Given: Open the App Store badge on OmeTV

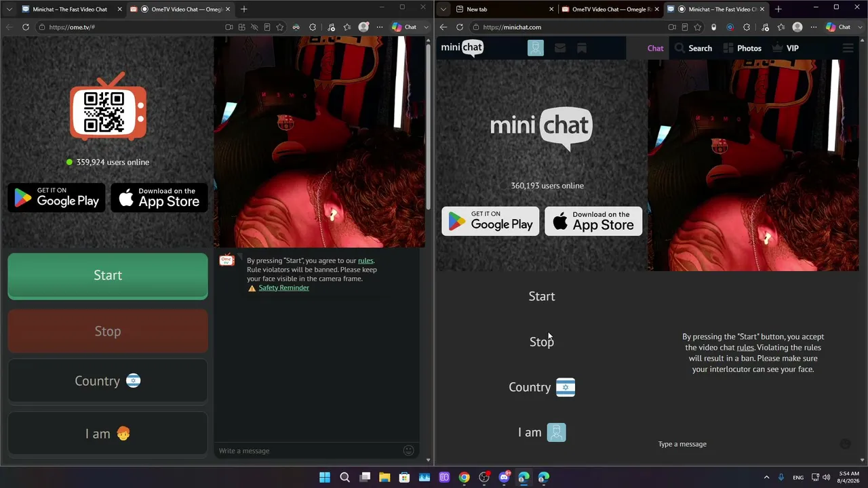Looking at the screenshot, I should click(159, 197).
